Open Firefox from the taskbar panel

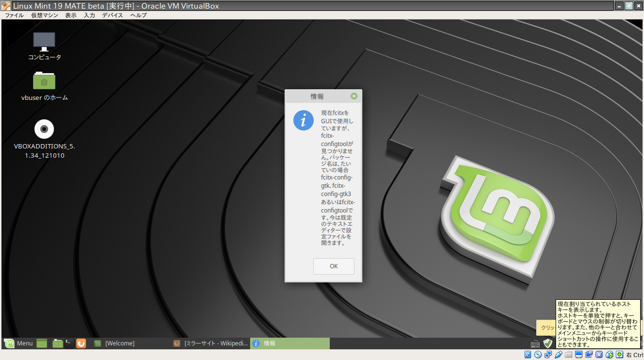pyautogui.click(x=81, y=343)
